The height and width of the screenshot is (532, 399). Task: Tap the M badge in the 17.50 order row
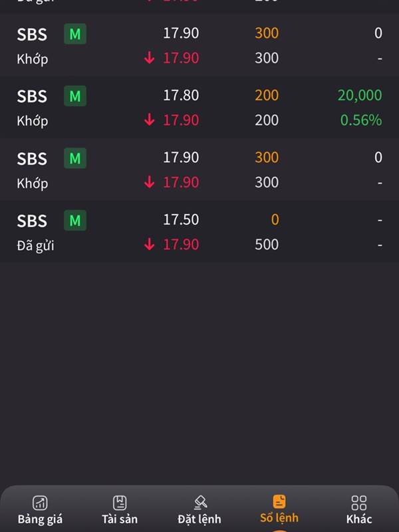(x=75, y=221)
